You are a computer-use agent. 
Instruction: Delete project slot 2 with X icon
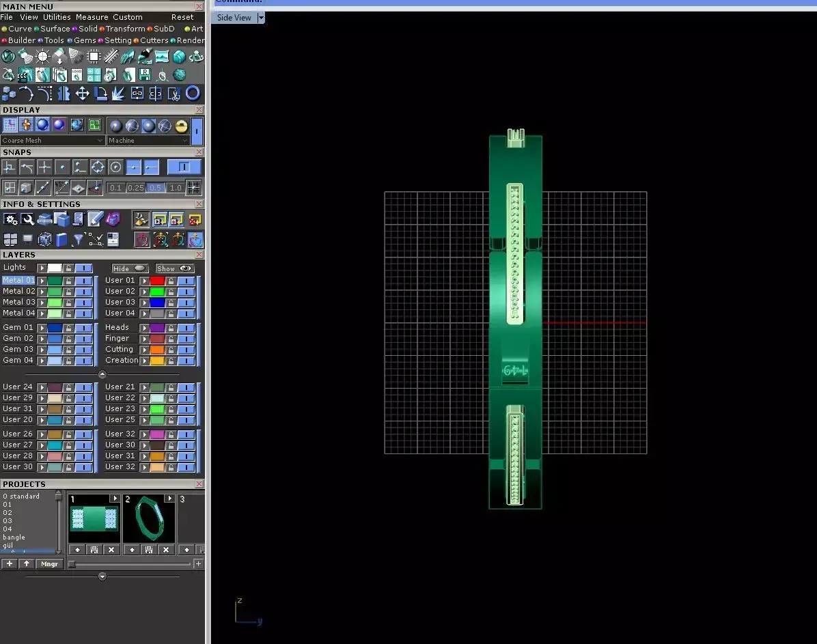point(166,550)
